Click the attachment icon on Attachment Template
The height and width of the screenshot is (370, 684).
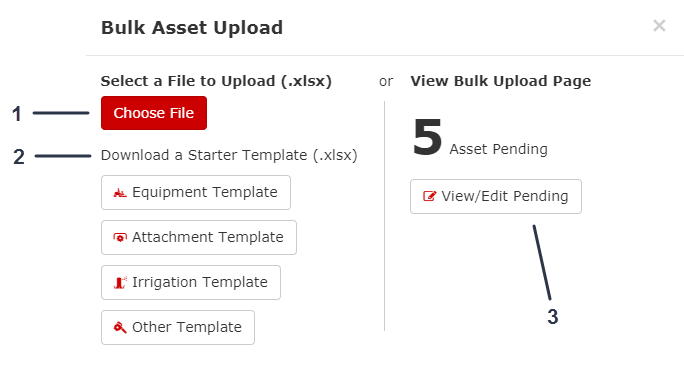pyautogui.click(x=120, y=237)
